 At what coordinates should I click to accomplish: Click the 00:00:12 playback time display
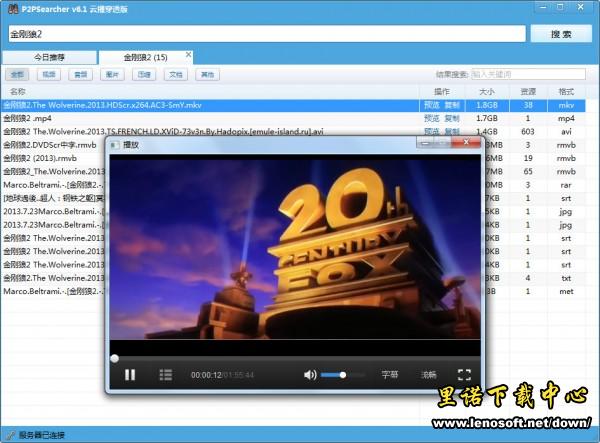tap(206, 375)
